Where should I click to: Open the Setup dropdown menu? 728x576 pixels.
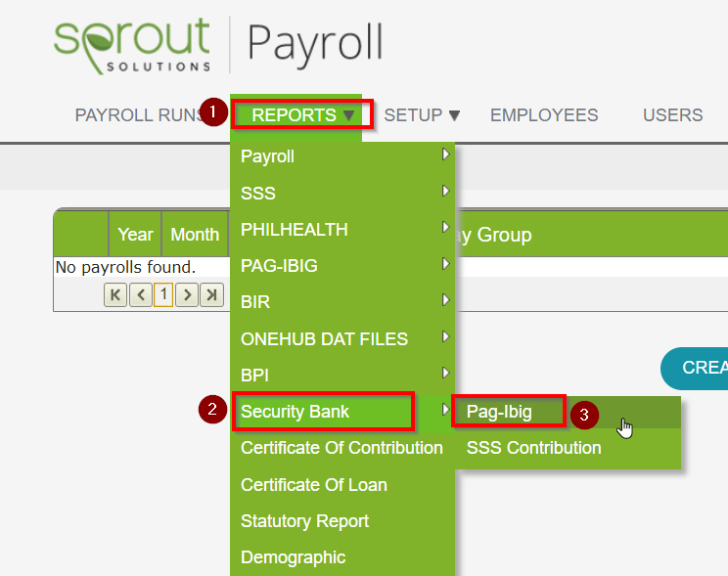click(422, 115)
